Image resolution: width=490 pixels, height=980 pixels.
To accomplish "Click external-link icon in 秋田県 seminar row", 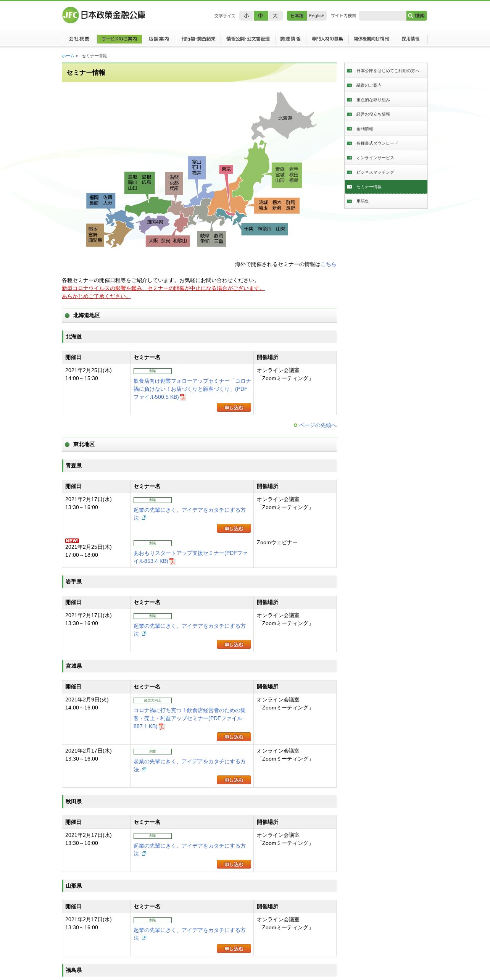I will 144,854.
